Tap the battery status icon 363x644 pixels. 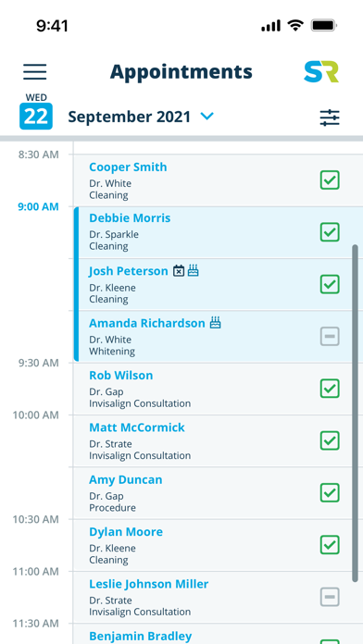324,26
